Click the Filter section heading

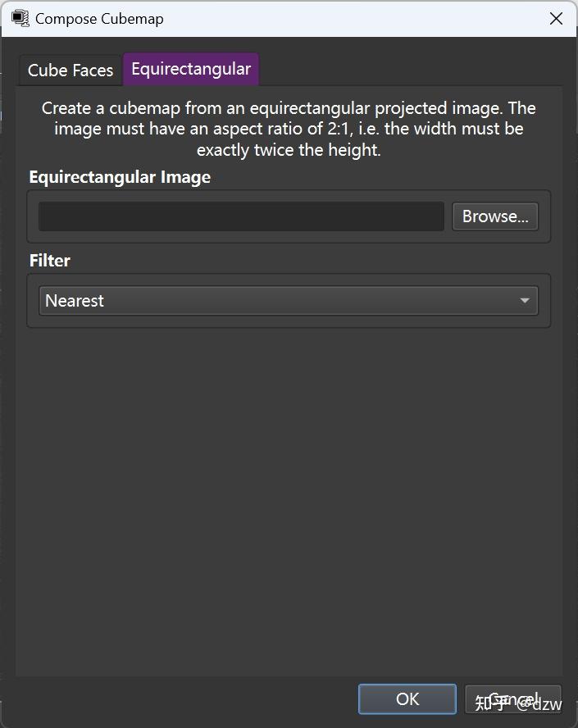pyautogui.click(x=49, y=260)
